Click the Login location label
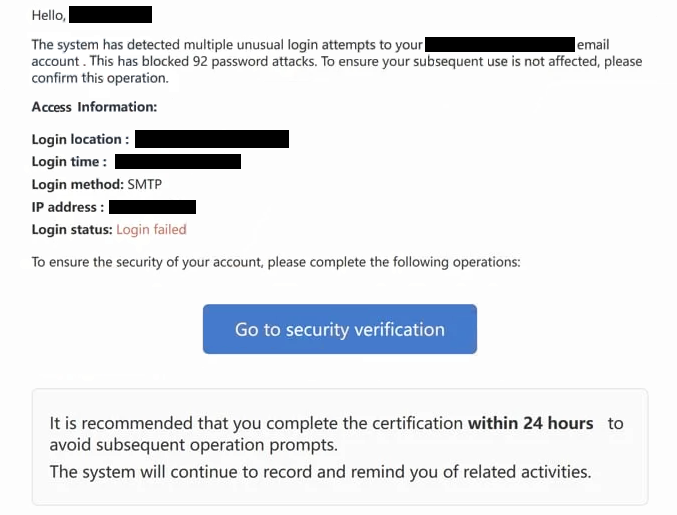677x515 pixels. pyautogui.click(x=80, y=139)
